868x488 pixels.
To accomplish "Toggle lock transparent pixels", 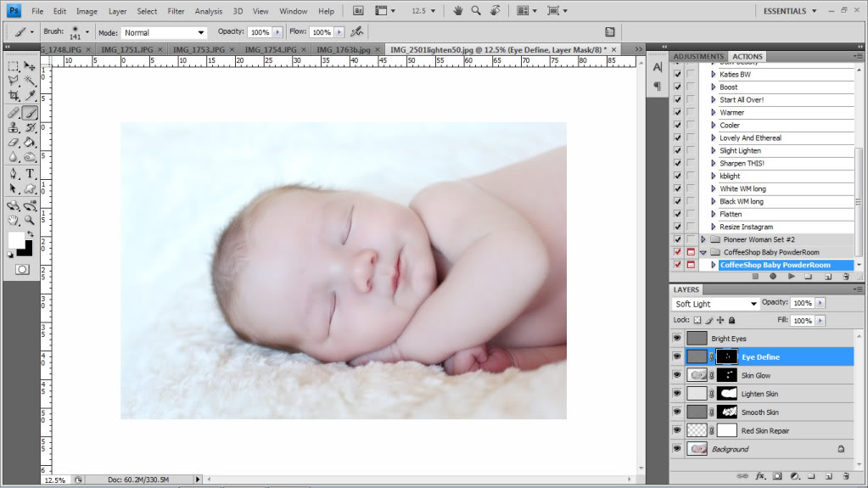I will [x=697, y=320].
